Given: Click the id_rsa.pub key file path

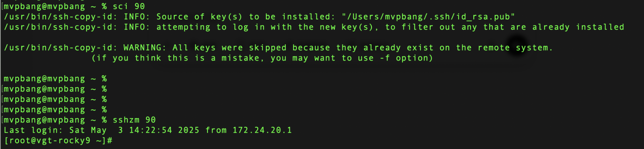Looking at the screenshot, I should pyautogui.click(x=428, y=17).
